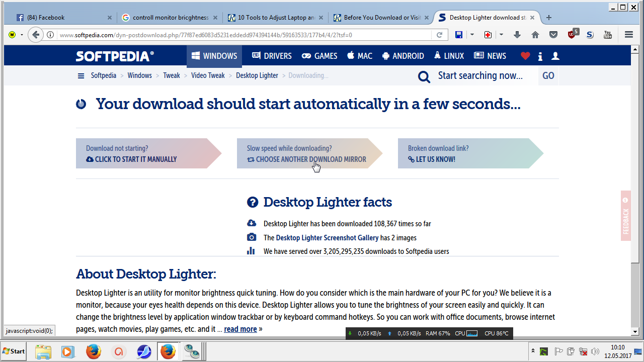The width and height of the screenshot is (644, 362).
Task: Click the yellow M icon left of back button
Action: (12, 35)
